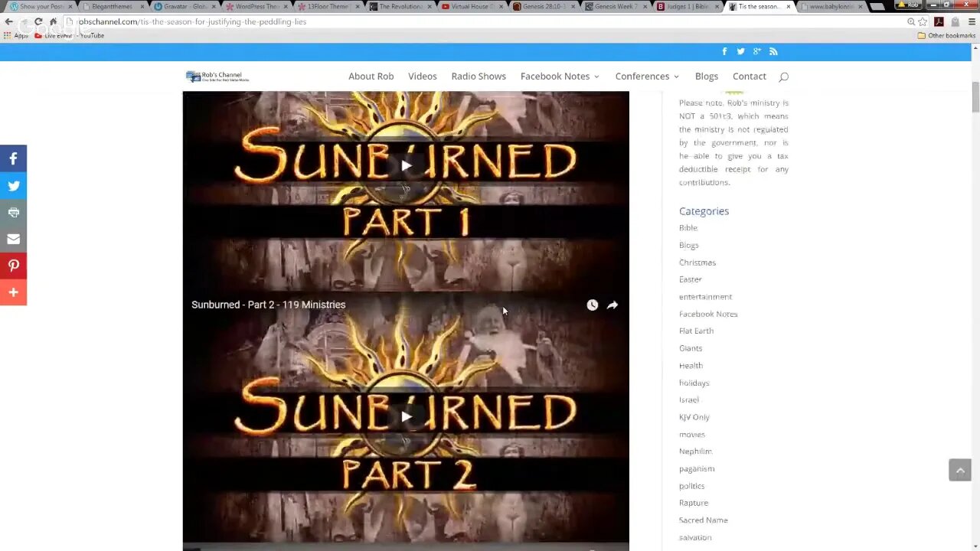Click the address bar URL field
Image resolution: width=980 pixels, height=551 pixels.
point(490,21)
